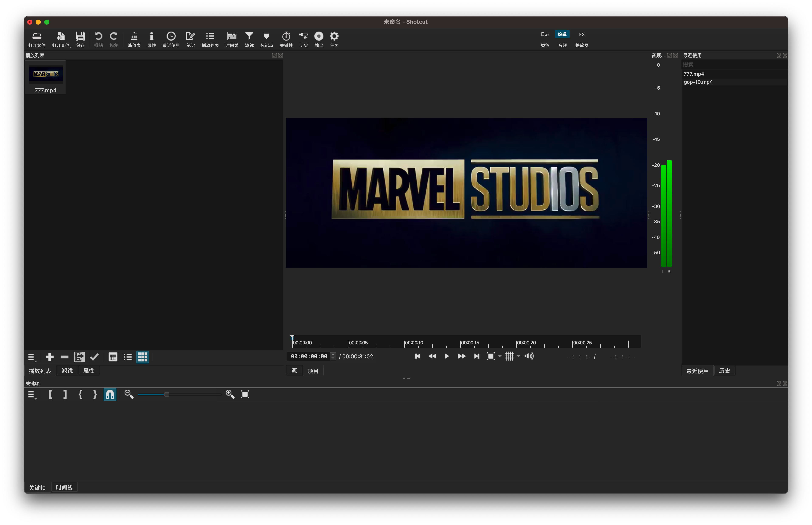Image resolution: width=812 pixels, height=525 pixels.
Task: Zoom out keyframes with magnifier minus
Action: (128, 394)
